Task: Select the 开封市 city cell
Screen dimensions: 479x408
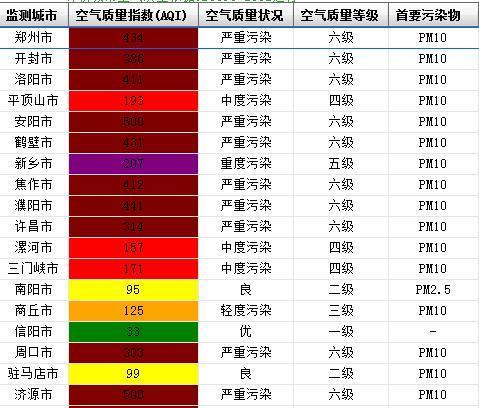Action: pyautogui.click(x=33, y=59)
